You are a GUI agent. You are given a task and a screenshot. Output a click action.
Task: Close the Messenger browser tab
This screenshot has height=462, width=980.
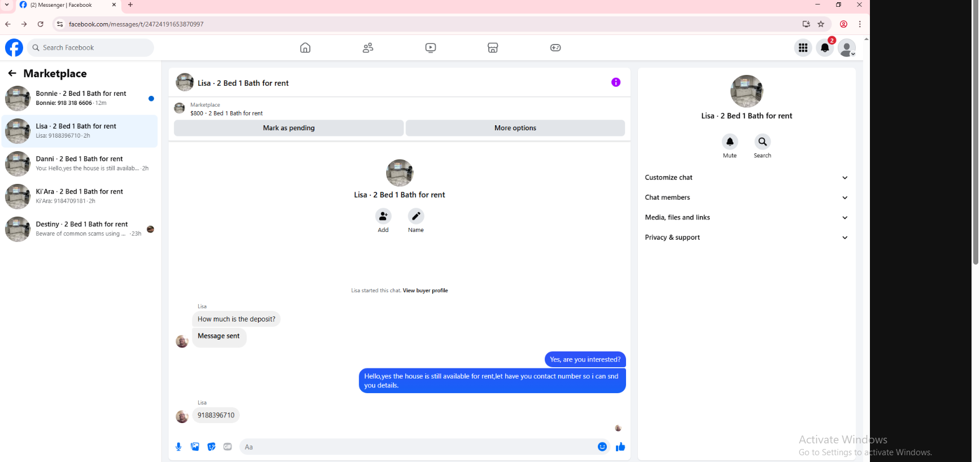[x=114, y=5]
